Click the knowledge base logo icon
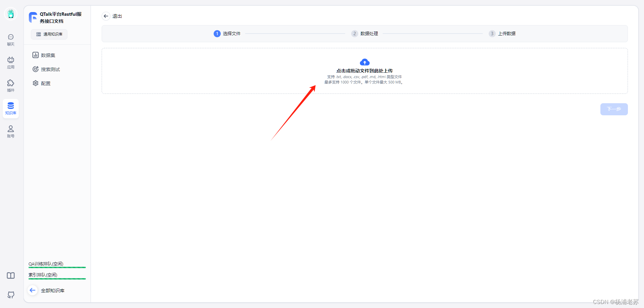The width and height of the screenshot is (644, 308). (33, 17)
